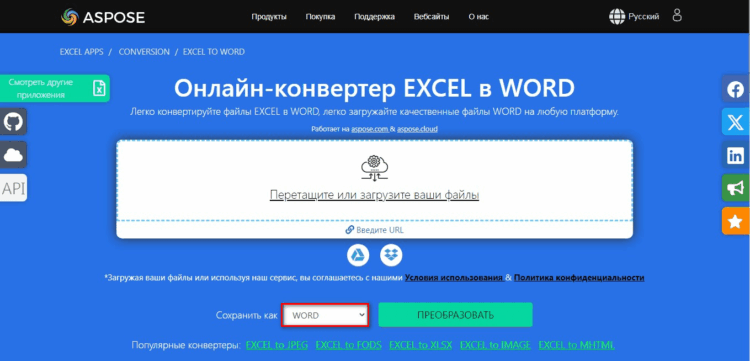Open the API sidebar button

click(13, 188)
